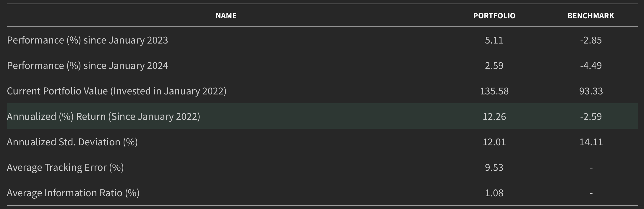Select the tracking error value 9.53
The width and height of the screenshot is (644, 209).
[x=494, y=168]
